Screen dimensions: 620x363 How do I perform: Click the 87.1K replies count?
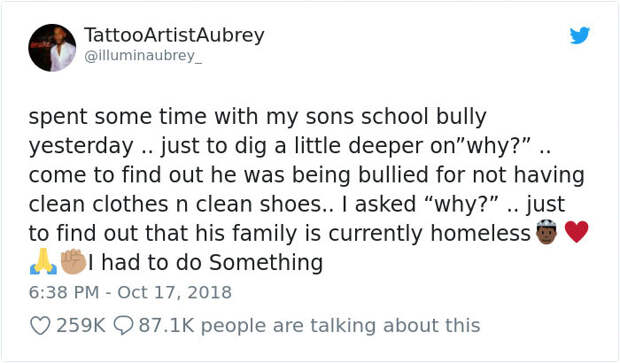[166, 326]
